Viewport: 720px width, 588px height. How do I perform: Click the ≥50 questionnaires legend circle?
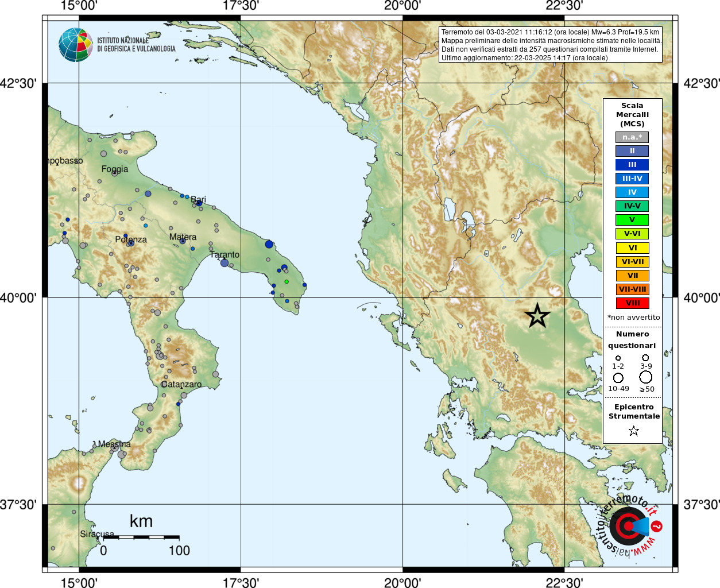[646, 377]
